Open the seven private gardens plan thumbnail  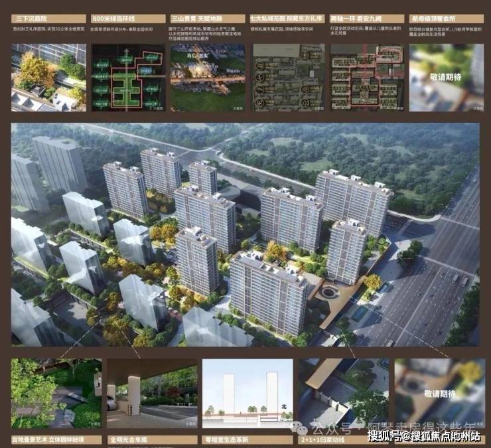click(x=289, y=78)
